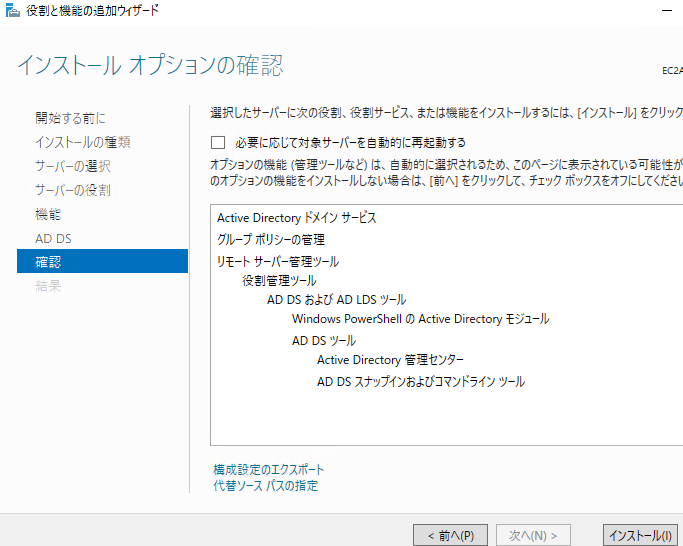Select リモート サーバー管理ツール entry
683x546 pixels.
pos(278,261)
